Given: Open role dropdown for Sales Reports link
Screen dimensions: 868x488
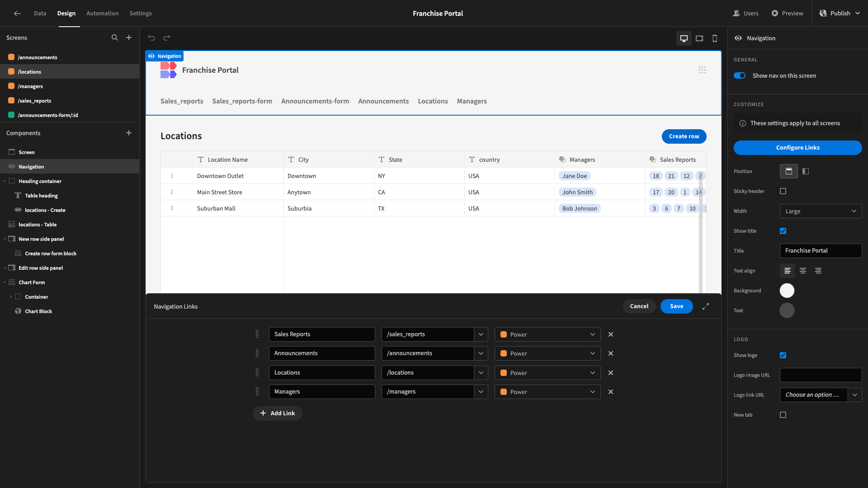Looking at the screenshot, I should tap(547, 334).
